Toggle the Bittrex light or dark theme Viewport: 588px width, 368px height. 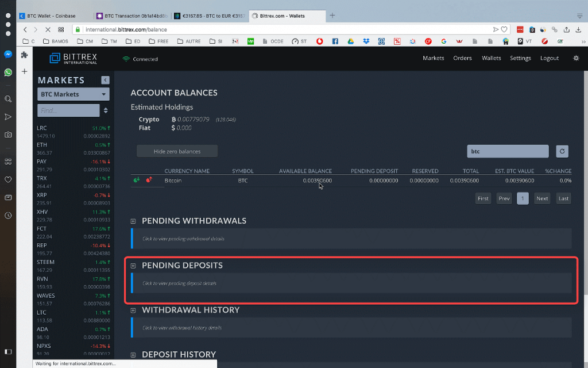[576, 58]
